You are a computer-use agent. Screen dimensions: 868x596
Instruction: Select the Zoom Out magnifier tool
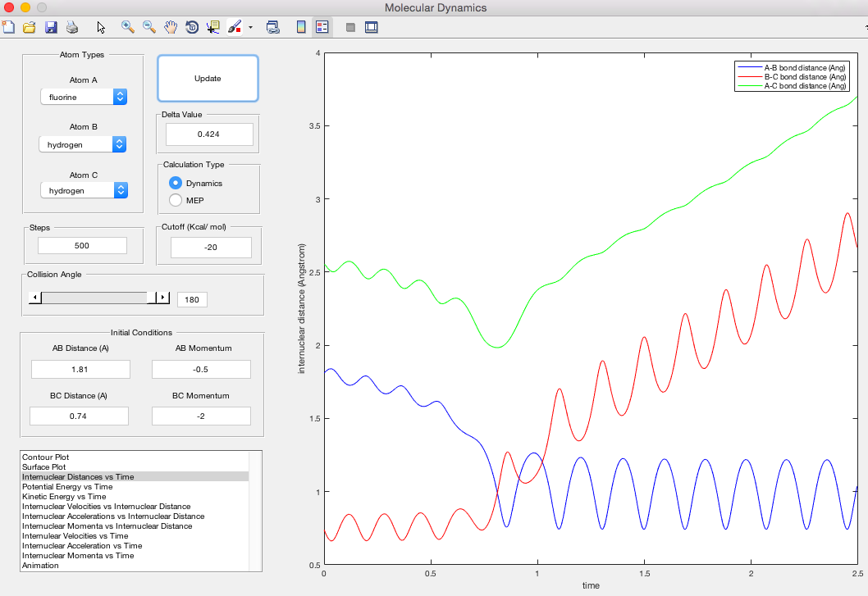[x=149, y=27]
